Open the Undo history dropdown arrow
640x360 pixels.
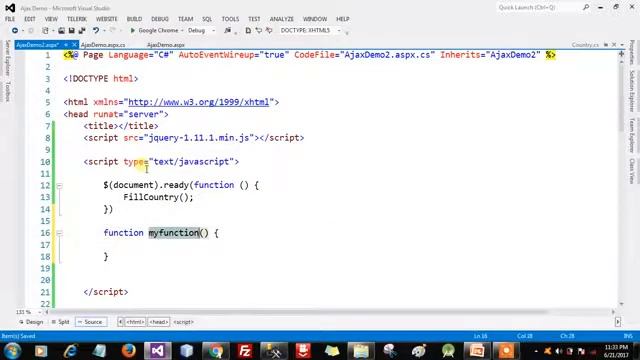pos(104,31)
